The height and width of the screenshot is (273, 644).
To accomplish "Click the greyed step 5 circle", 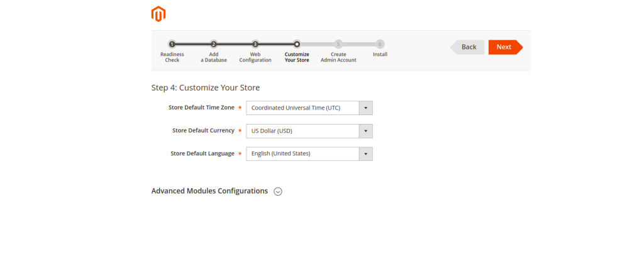I will click(x=338, y=44).
